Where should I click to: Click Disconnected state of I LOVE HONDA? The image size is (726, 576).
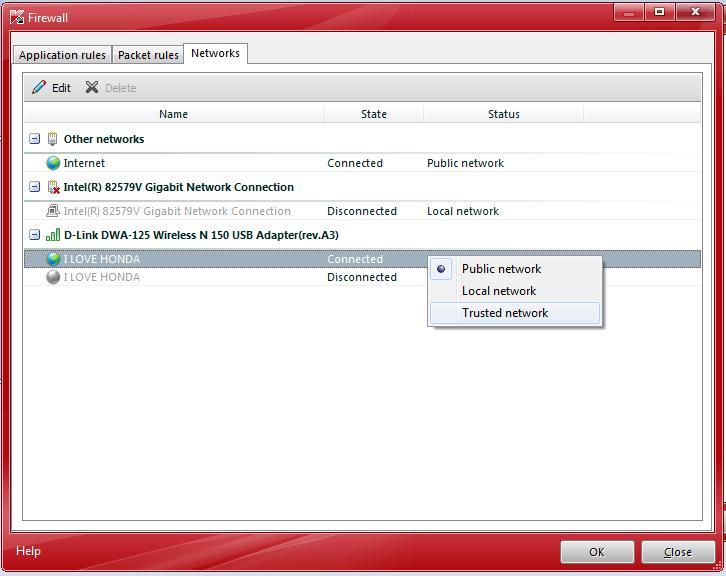(362, 277)
